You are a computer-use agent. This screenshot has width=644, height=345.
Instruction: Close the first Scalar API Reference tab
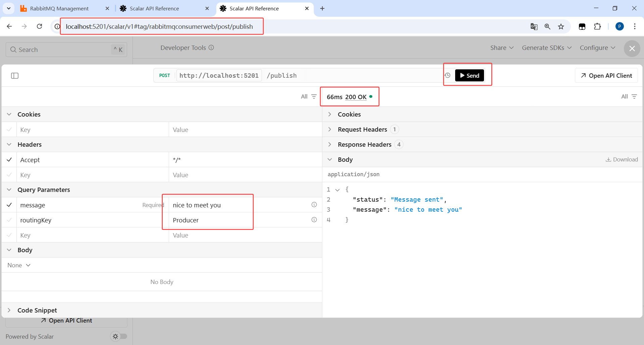(207, 8)
